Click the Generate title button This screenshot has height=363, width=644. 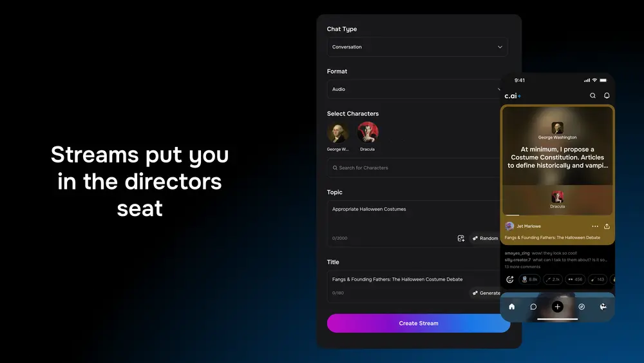pyautogui.click(x=486, y=293)
